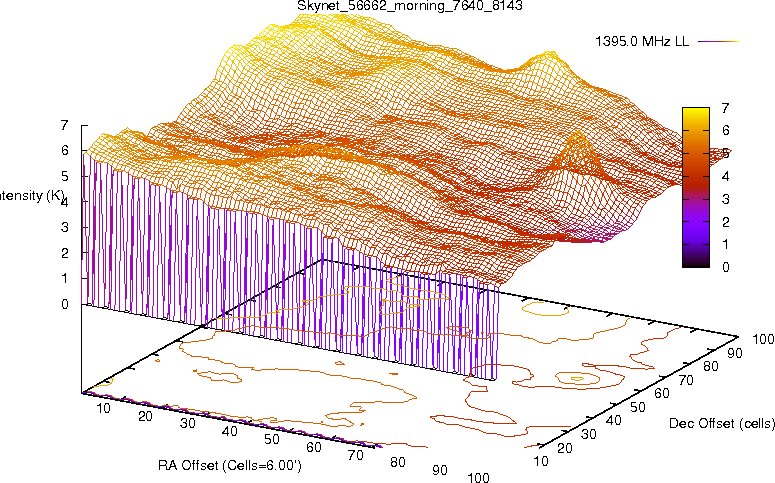Screen dimensions: 775x483
Task: Click Dec Offset axis tick label 60
Action: click(x=662, y=394)
